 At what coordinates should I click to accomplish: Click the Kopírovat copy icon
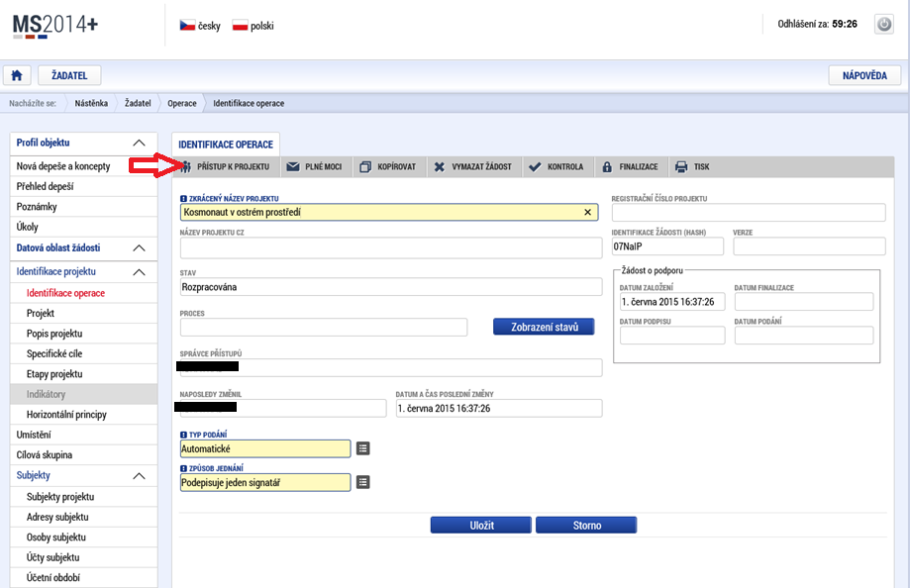coord(365,167)
